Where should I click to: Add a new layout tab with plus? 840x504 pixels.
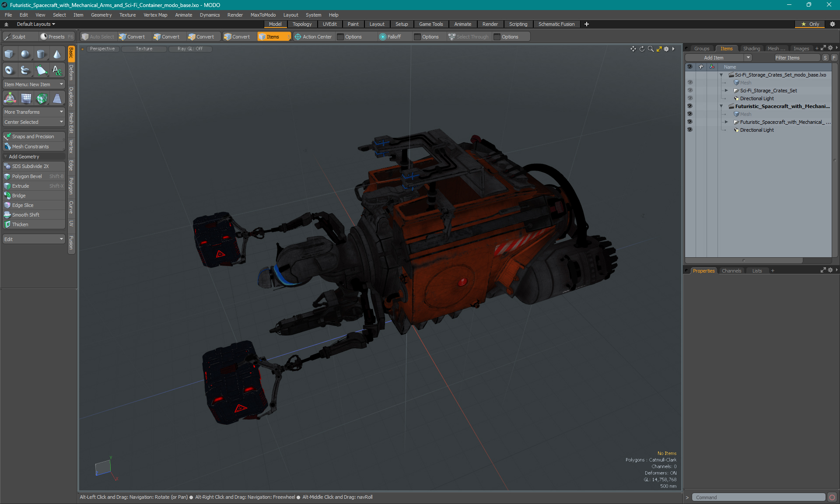click(x=587, y=24)
